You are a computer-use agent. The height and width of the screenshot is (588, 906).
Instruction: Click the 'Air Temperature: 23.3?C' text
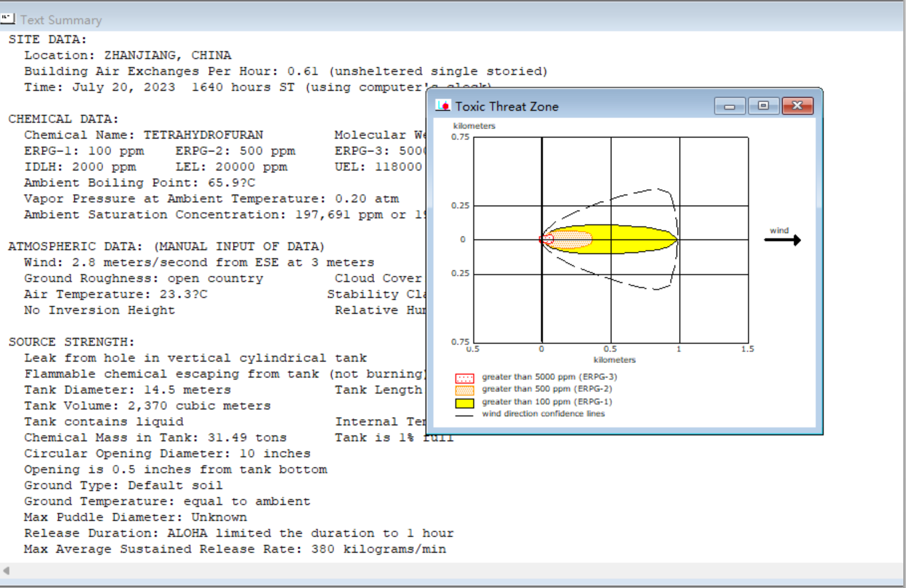point(116,295)
